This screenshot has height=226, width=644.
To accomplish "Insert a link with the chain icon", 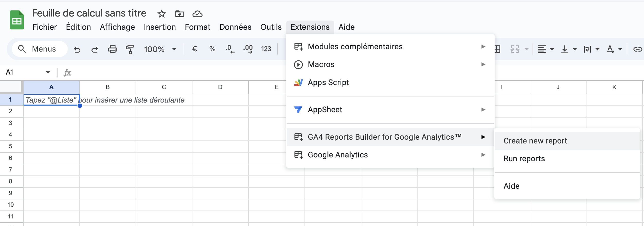I will [638, 49].
